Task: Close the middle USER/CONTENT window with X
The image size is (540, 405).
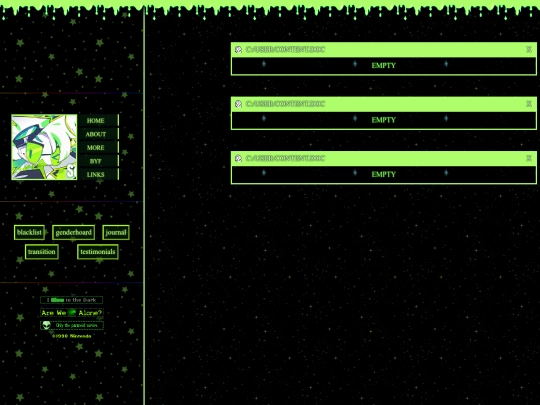Action: coord(529,104)
